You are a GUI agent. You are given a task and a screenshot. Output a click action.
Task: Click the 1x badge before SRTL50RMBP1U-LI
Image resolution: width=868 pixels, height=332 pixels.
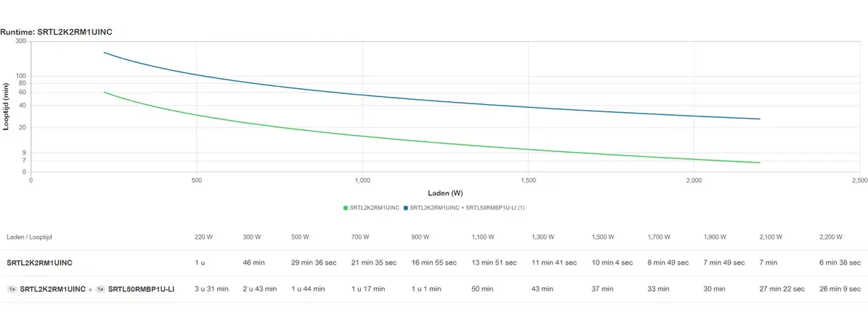[101, 289]
